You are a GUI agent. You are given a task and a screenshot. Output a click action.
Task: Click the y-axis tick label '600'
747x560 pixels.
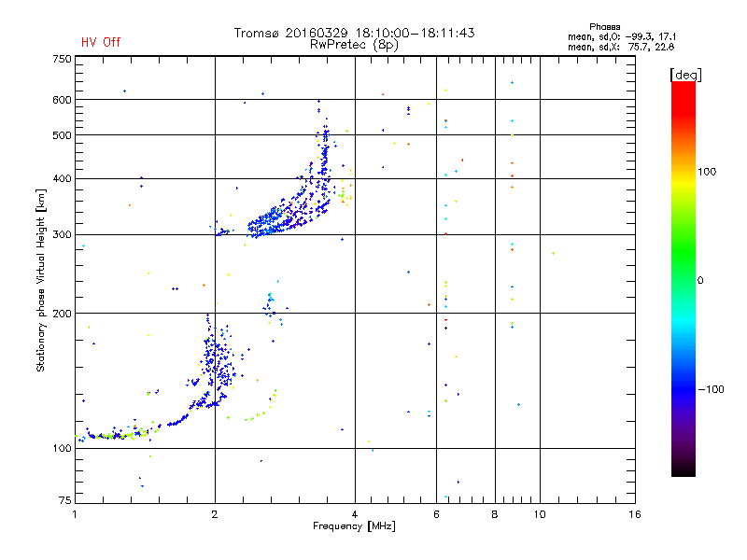click(x=62, y=100)
